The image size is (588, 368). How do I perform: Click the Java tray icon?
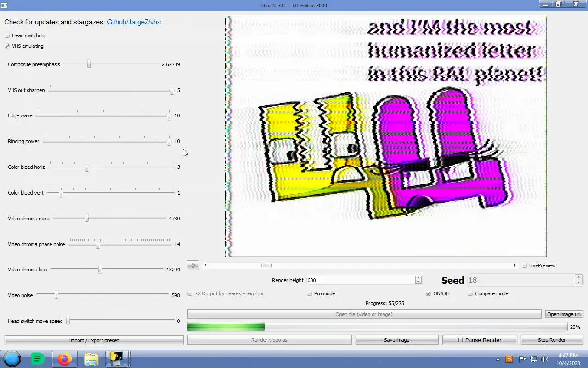(509, 359)
